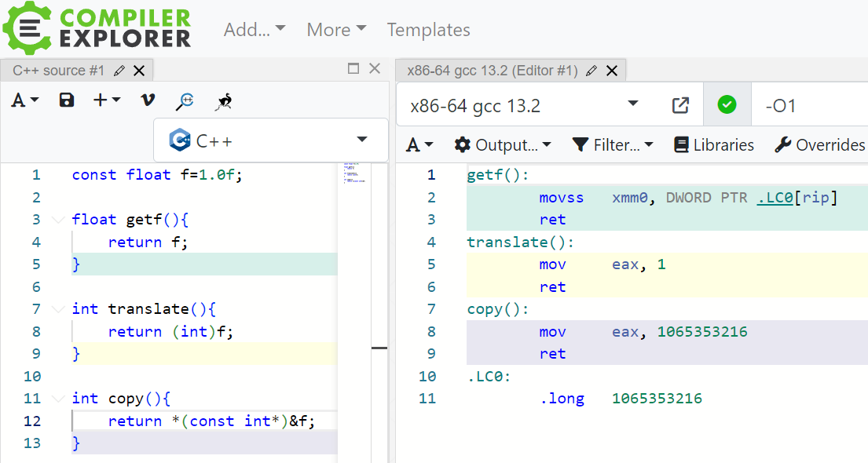Follow the .LC0 label link in assembly
This screenshot has width=868, height=463.
[775, 198]
